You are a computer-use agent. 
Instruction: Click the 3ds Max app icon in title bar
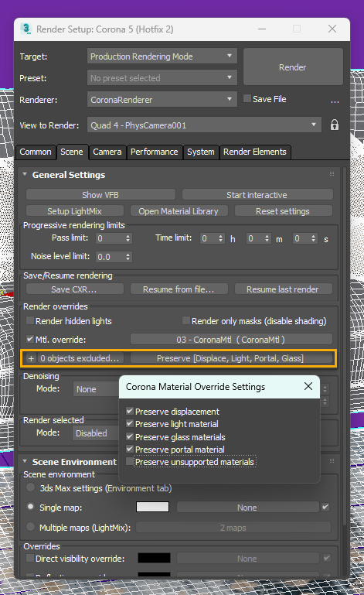[26, 29]
